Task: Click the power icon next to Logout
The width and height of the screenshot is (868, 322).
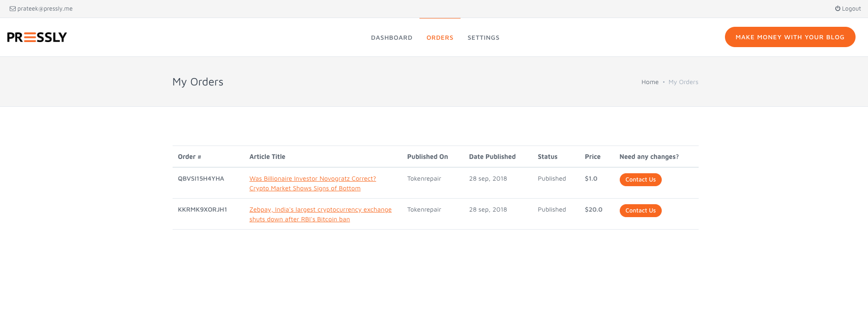Action: pos(838,8)
